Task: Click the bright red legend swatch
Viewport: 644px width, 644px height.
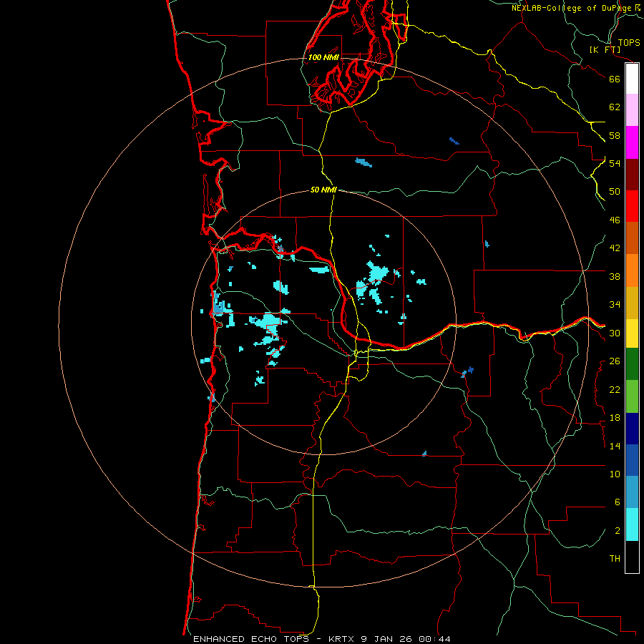Action: (x=632, y=206)
